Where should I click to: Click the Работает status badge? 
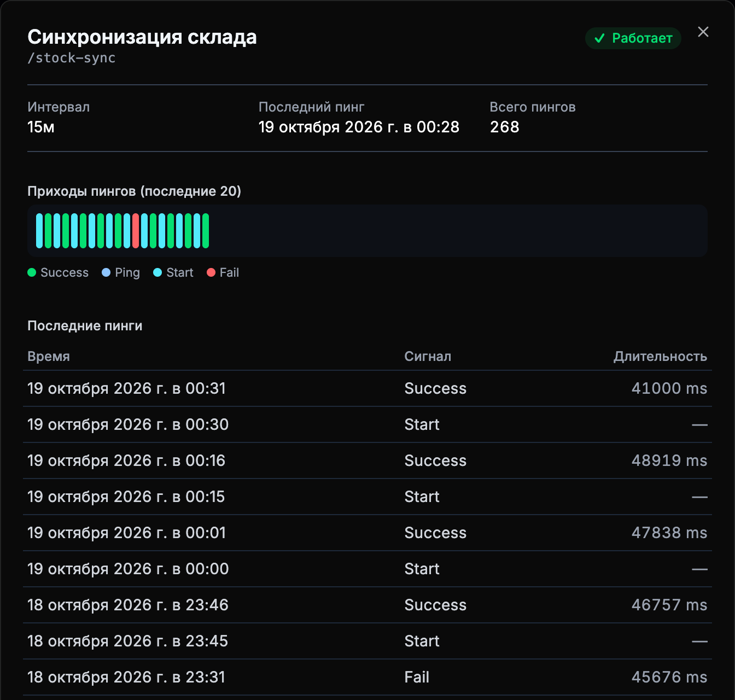[633, 38]
